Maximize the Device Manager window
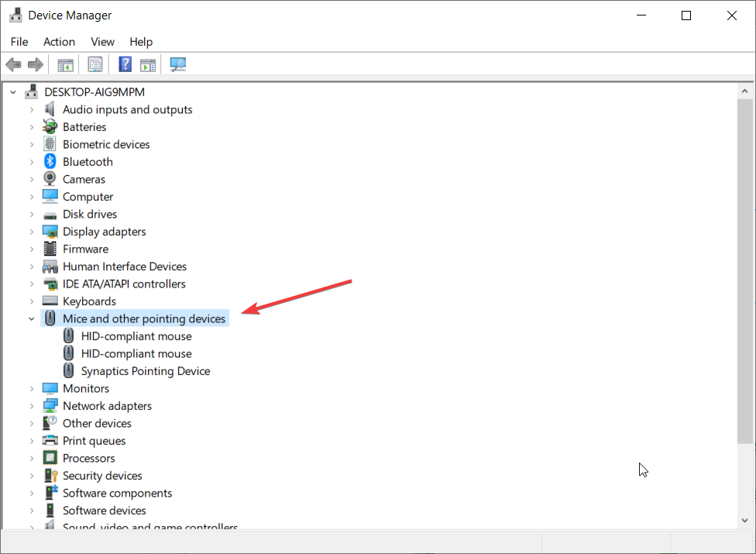The height and width of the screenshot is (554, 756). point(686,15)
